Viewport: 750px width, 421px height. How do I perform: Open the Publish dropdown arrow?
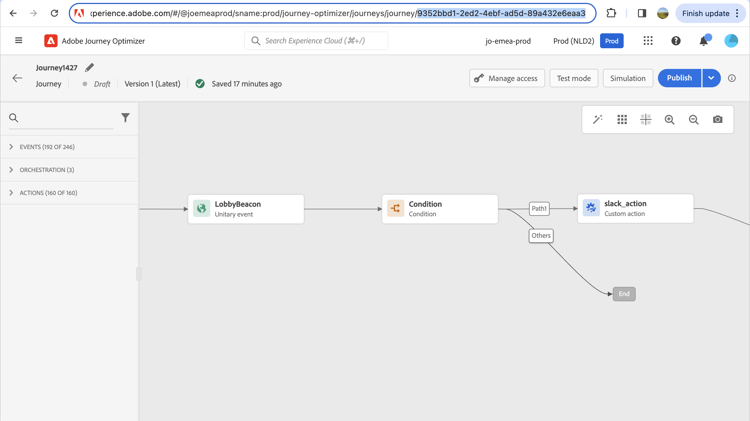point(711,78)
